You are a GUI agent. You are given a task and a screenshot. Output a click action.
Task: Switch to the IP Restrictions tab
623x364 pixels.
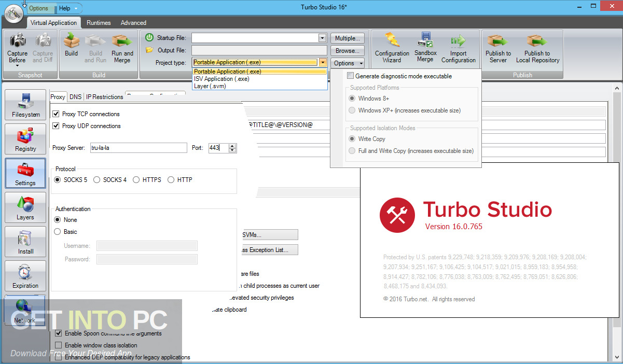104,97
